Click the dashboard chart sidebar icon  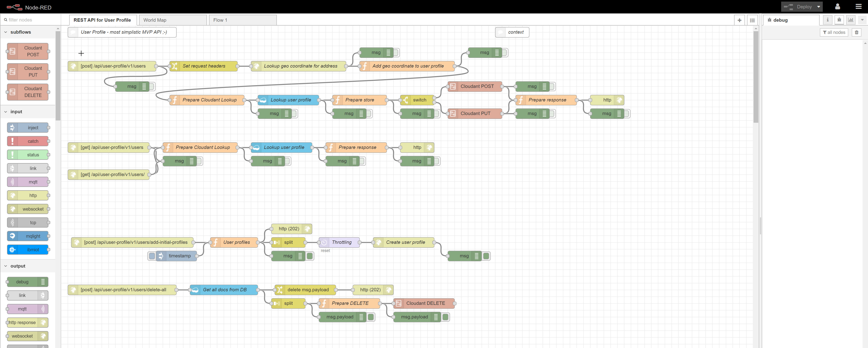[x=851, y=20]
